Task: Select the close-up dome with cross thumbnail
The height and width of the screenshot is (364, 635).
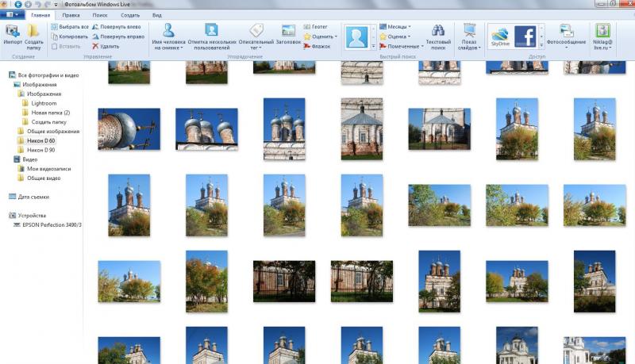Action: pyautogui.click(x=129, y=129)
